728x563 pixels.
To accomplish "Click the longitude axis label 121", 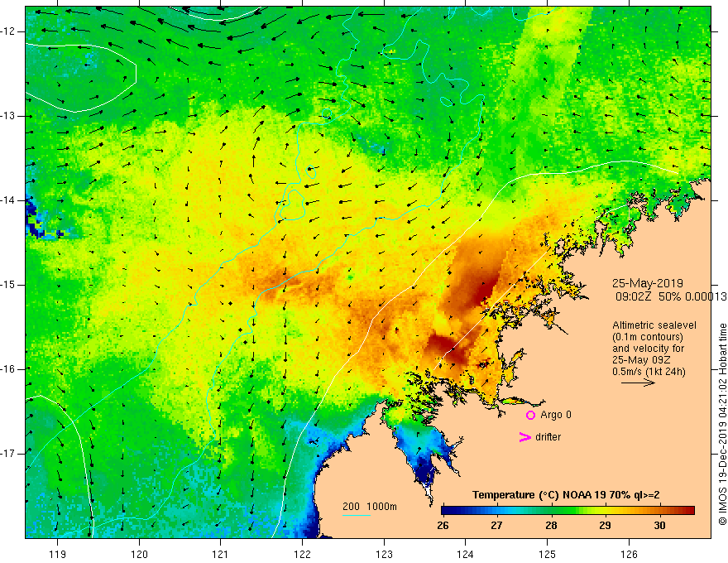I will pyautogui.click(x=220, y=554).
